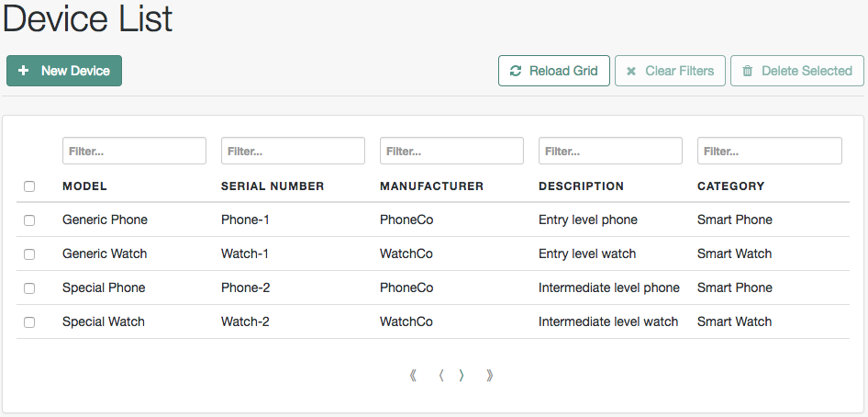Reload the grid
Screen dimensions: 868x417
click(x=554, y=71)
